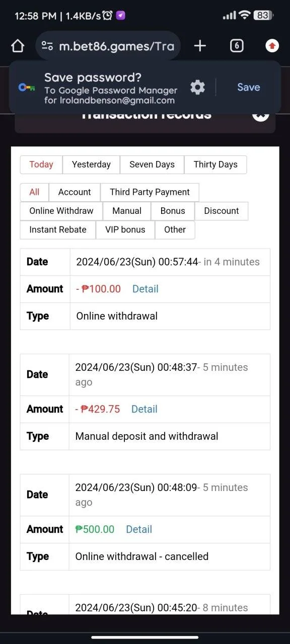Viewport: 290px width, 644px height.
Task: Tap the Google Password Manager key icon
Action: [26, 87]
